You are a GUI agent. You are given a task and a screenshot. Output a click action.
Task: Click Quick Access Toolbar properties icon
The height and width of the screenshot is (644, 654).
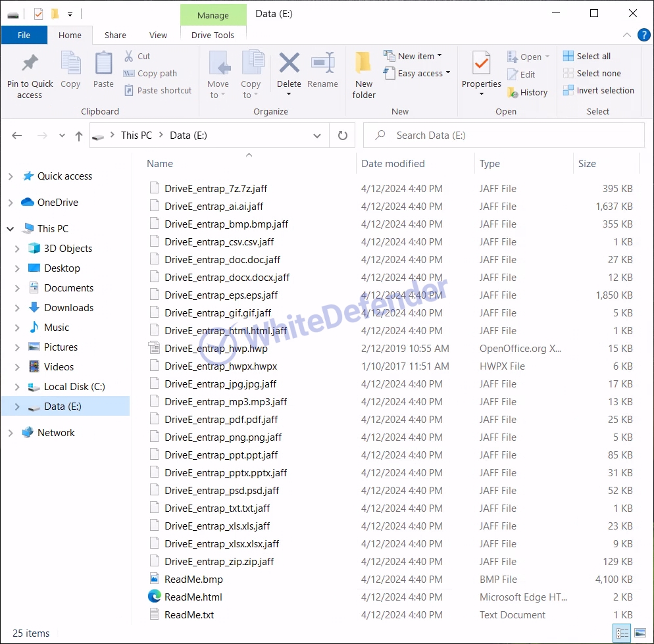pyautogui.click(x=38, y=14)
